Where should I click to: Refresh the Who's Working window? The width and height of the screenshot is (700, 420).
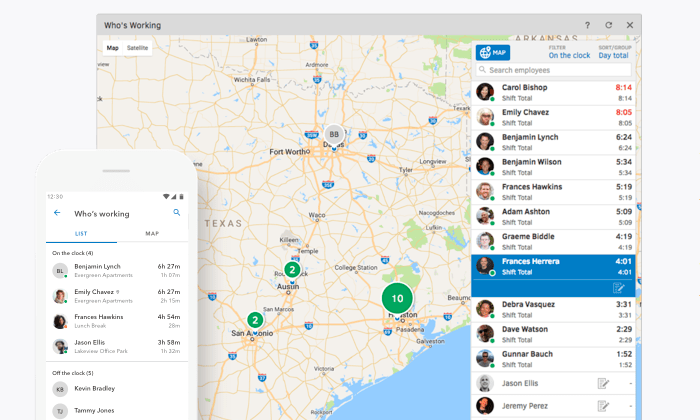608,25
